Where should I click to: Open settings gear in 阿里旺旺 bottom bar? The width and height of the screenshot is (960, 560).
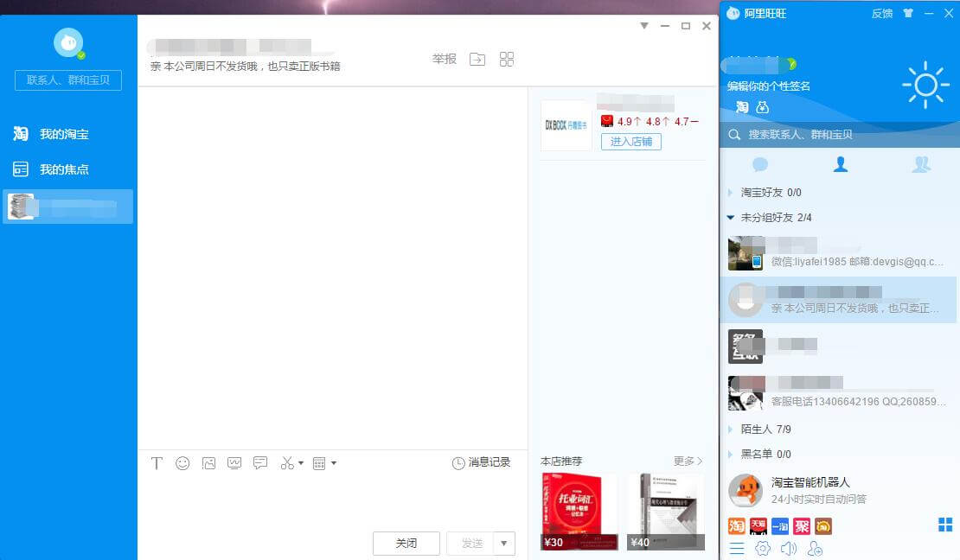click(762, 549)
